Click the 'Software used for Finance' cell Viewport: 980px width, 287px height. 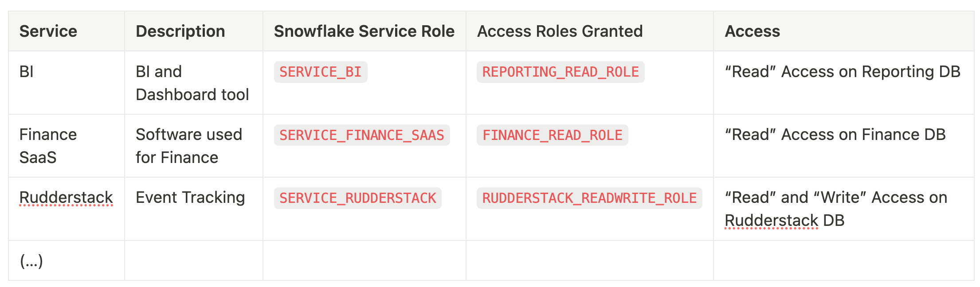click(188, 146)
